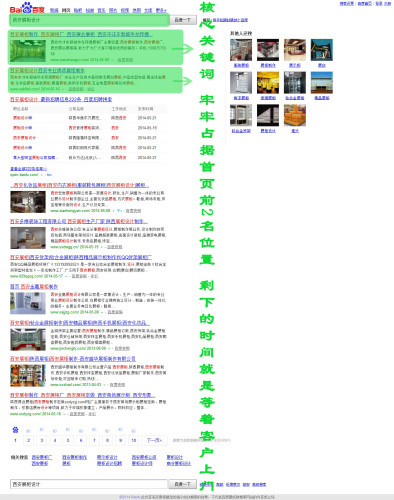Click the bottom 百度一下 search button
Screen dimensions: 394x500
click(x=182, y=484)
